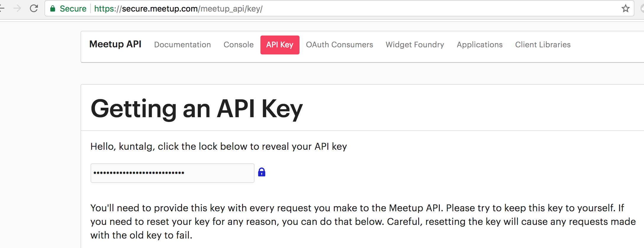View site info via green padlock
The height and width of the screenshot is (248, 644).
click(x=53, y=9)
